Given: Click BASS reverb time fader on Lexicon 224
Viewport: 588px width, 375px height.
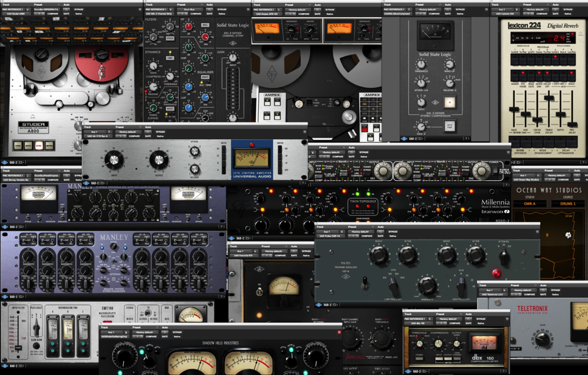Looking at the screenshot, I should [514, 109].
